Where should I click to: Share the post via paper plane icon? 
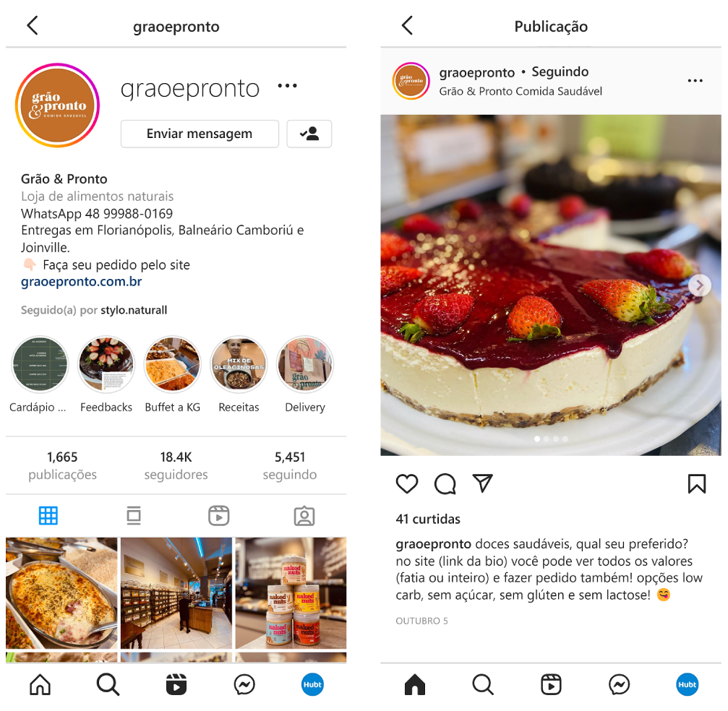pyautogui.click(x=482, y=483)
